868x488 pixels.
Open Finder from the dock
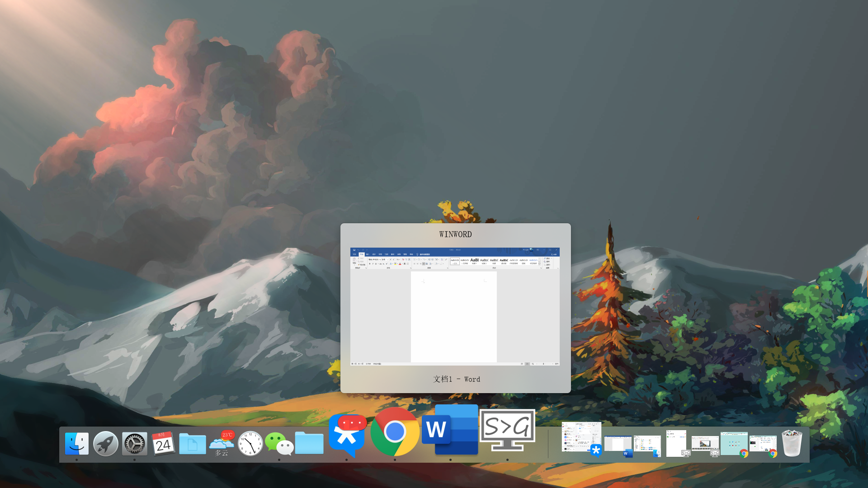pos(76,444)
